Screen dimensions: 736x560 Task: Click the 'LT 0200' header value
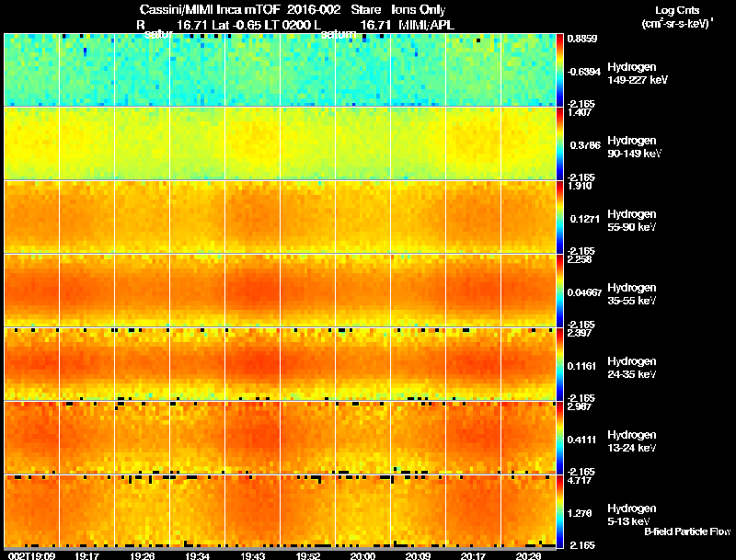[x=287, y=26]
